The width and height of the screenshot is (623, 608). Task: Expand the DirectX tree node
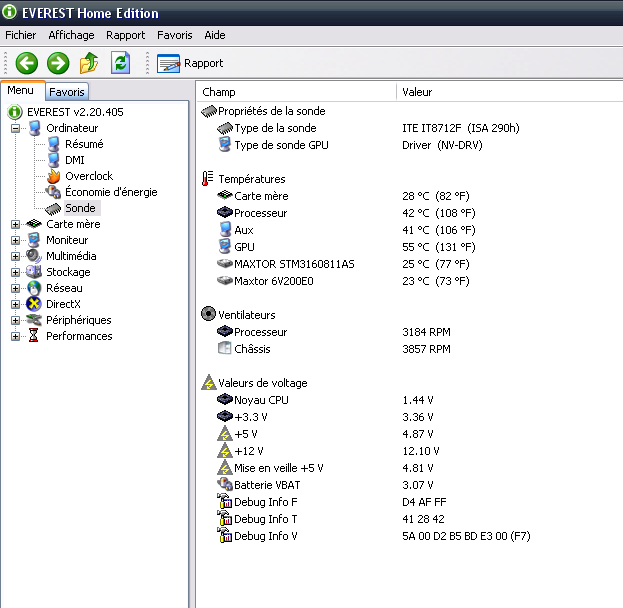[15, 304]
